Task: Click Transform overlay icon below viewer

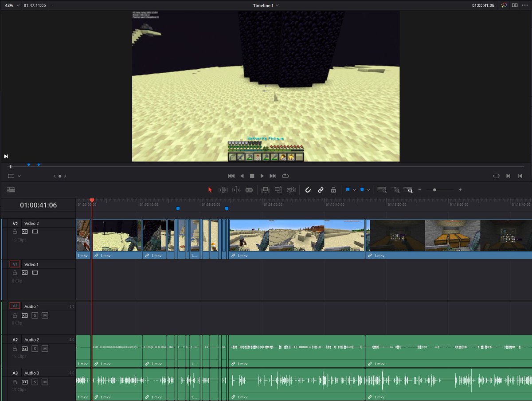Action: point(11,176)
